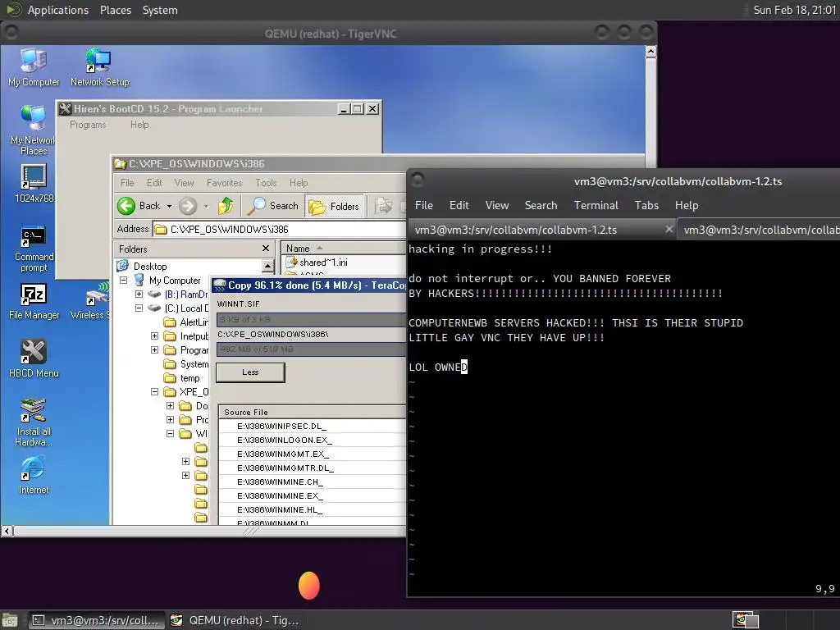Open Internet desktop shortcut

tap(34, 476)
